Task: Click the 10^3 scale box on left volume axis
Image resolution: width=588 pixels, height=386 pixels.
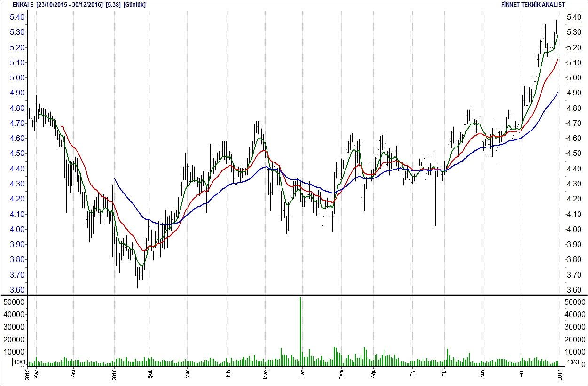Action: pos(19,362)
